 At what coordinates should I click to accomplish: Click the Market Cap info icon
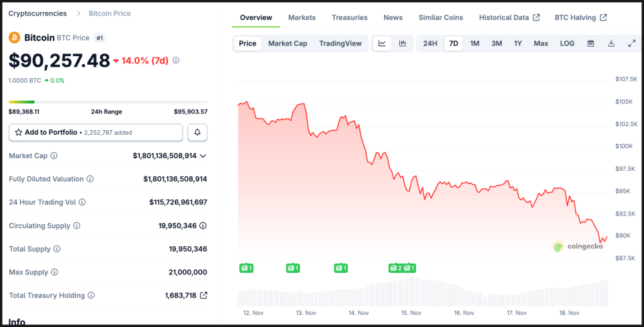pos(54,155)
